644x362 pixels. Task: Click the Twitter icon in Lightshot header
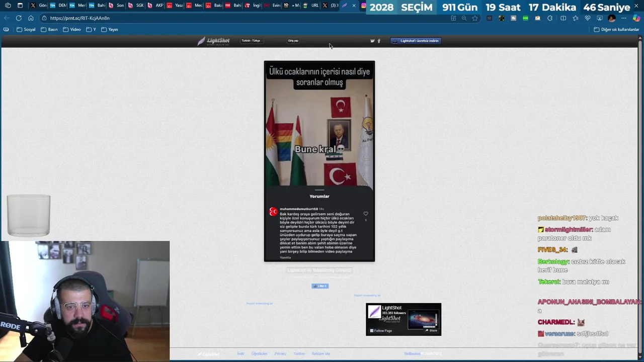click(x=372, y=41)
